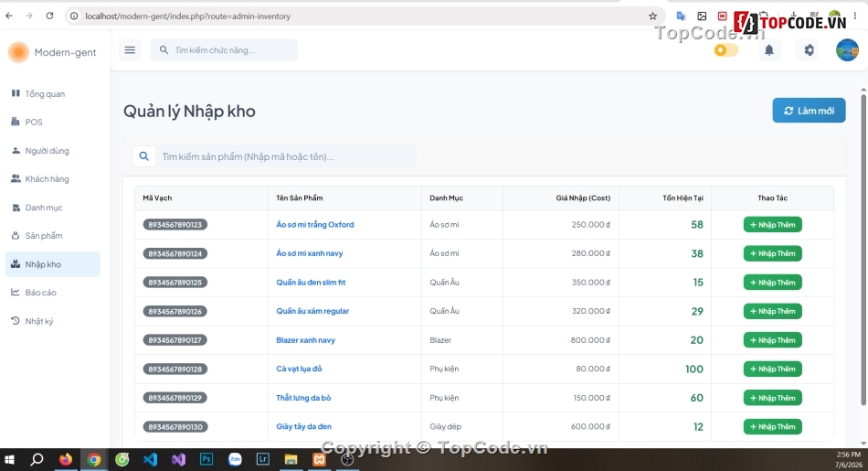Viewport: 868px width, 471px height.
Task: Open Lightroom from the taskbar
Action: click(263, 459)
